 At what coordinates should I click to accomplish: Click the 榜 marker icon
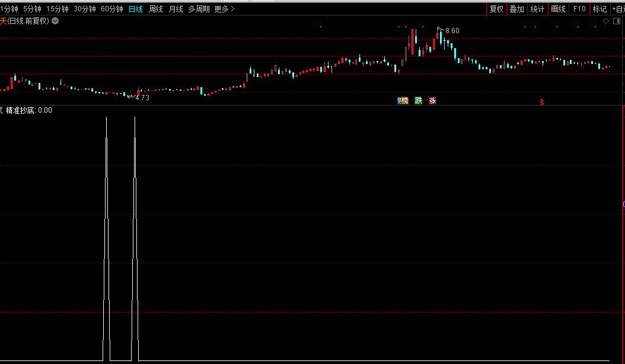(406, 101)
